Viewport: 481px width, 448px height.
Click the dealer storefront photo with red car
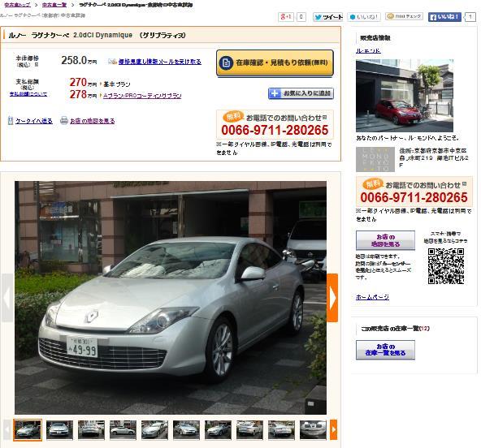(x=405, y=96)
